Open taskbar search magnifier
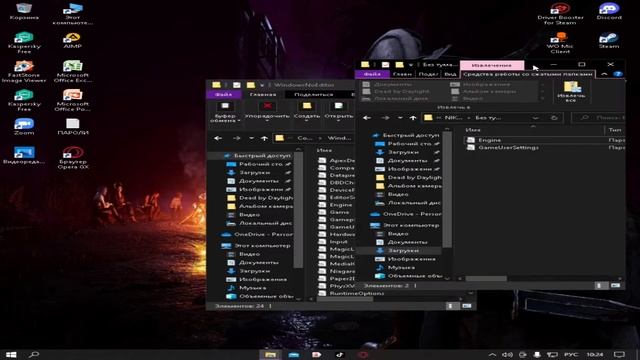The height and width of the screenshot is (360, 640). (x=34, y=354)
